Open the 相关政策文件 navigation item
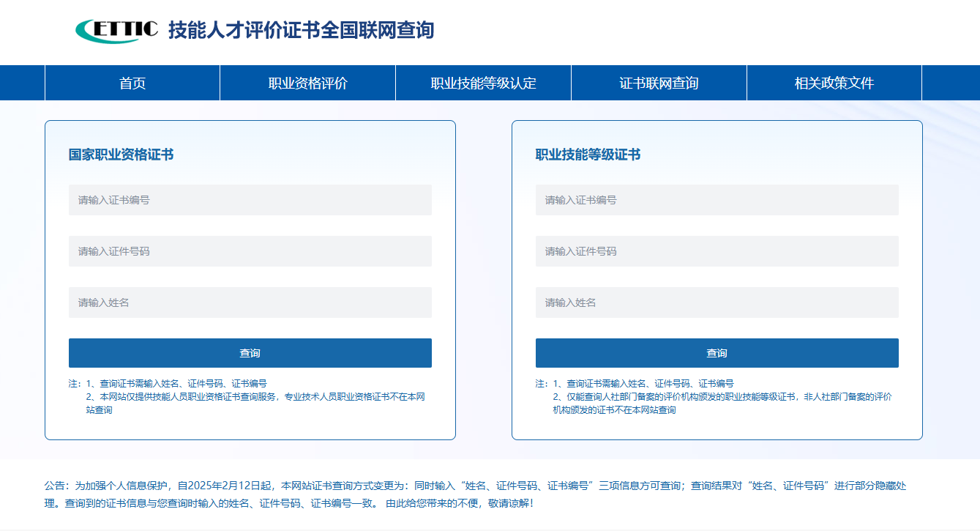Viewport: 980px width, 531px height. (834, 83)
